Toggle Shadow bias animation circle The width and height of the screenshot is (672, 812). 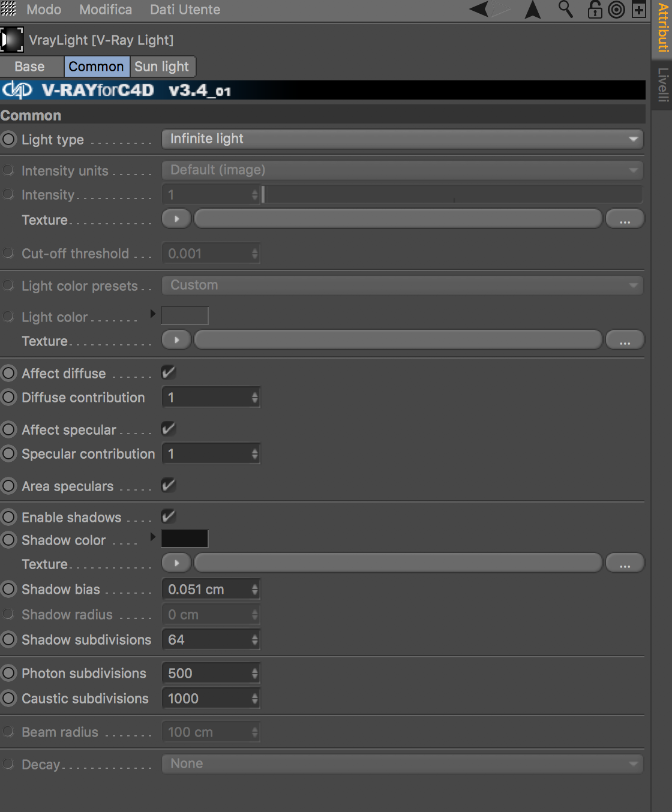pos(8,589)
